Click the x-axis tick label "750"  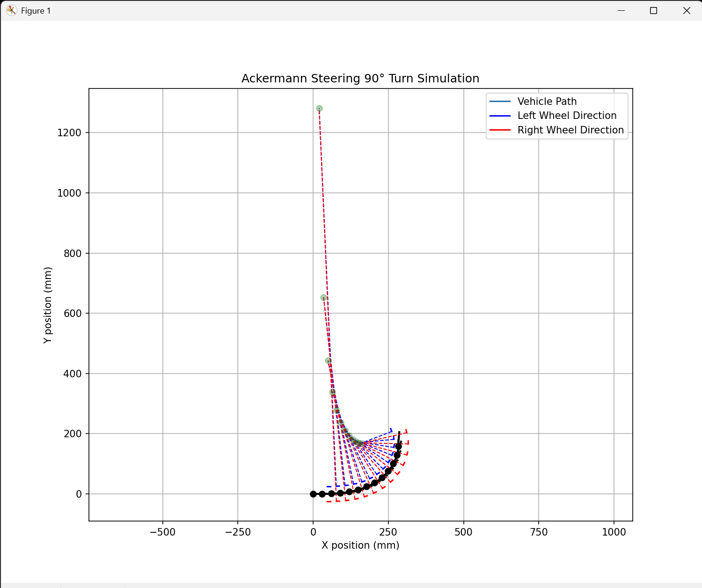click(x=539, y=532)
